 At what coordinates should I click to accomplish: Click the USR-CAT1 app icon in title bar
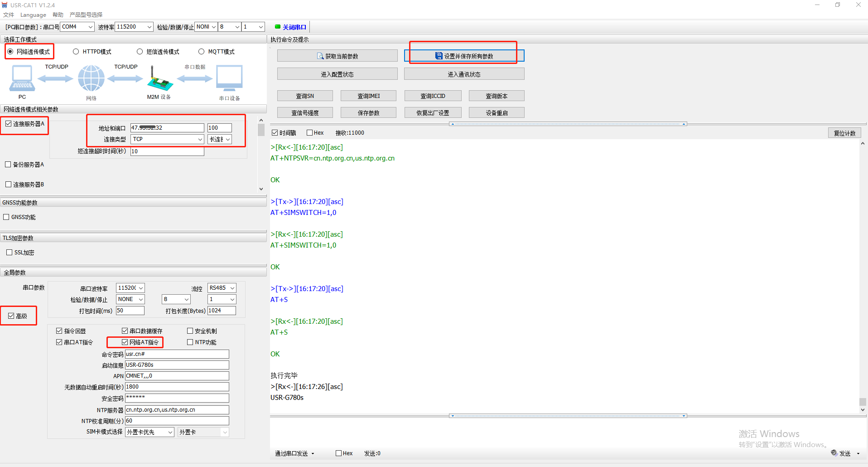click(x=5, y=5)
